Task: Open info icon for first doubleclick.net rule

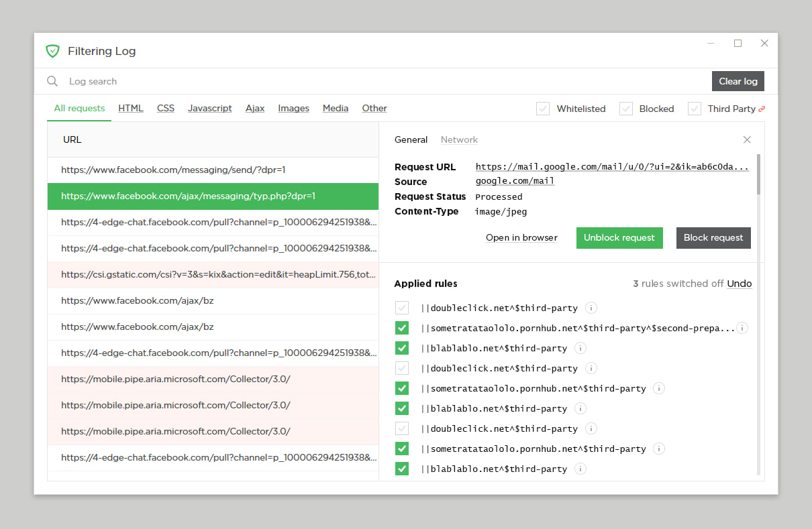Action: (x=591, y=308)
